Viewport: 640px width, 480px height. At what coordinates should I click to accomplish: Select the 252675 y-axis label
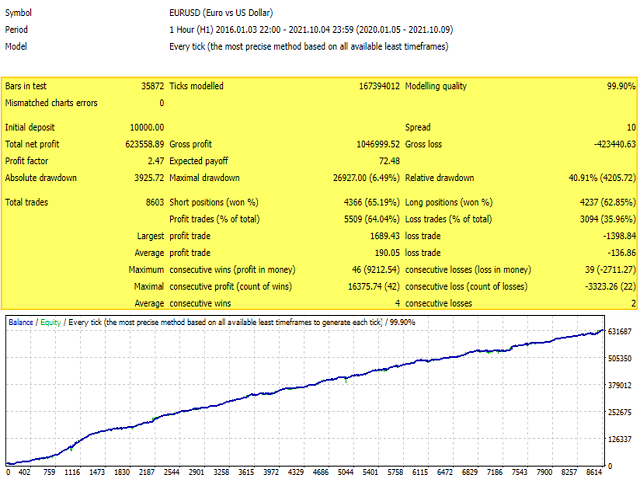(x=620, y=412)
